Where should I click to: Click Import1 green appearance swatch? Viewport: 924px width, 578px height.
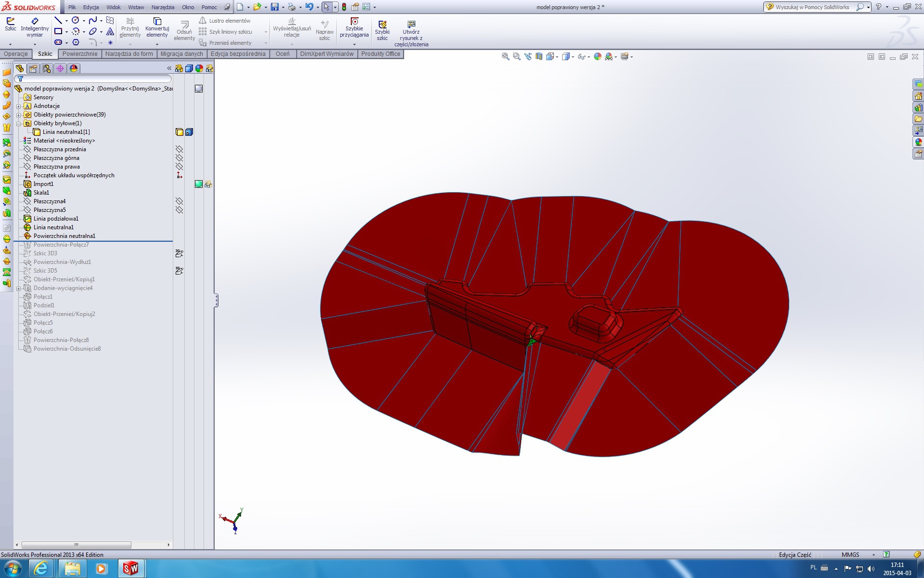tap(199, 184)
